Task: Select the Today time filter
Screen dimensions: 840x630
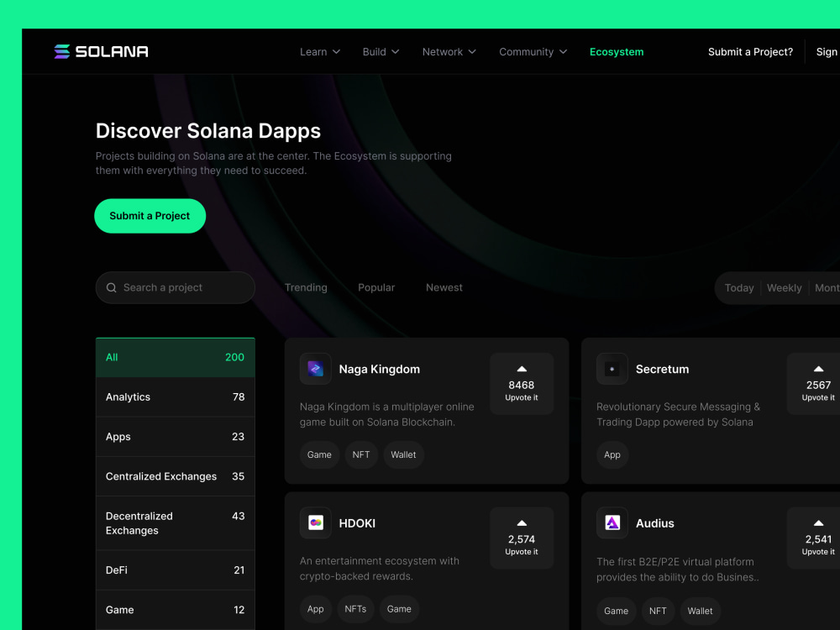Action: [x=739, y=288]
